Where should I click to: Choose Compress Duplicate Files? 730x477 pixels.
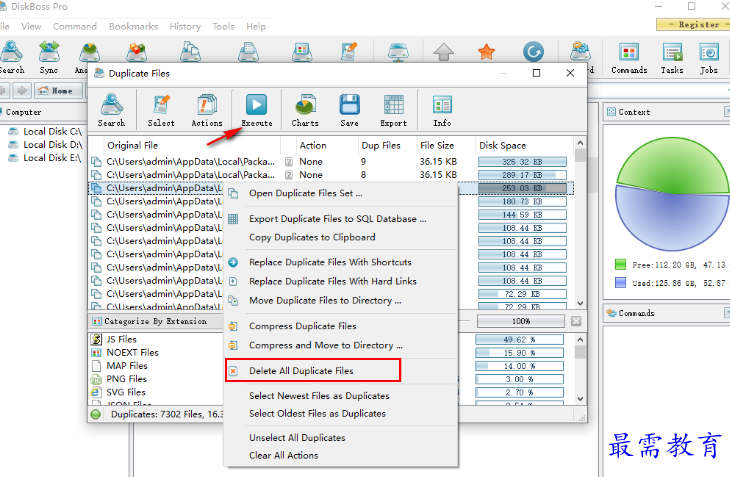(340, 326)
